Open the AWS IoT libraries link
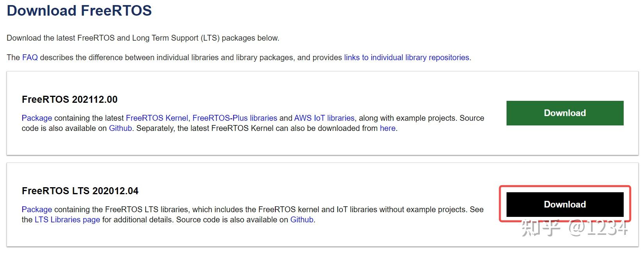The height and width of the screenshot is (254, 644). [324, 118]
